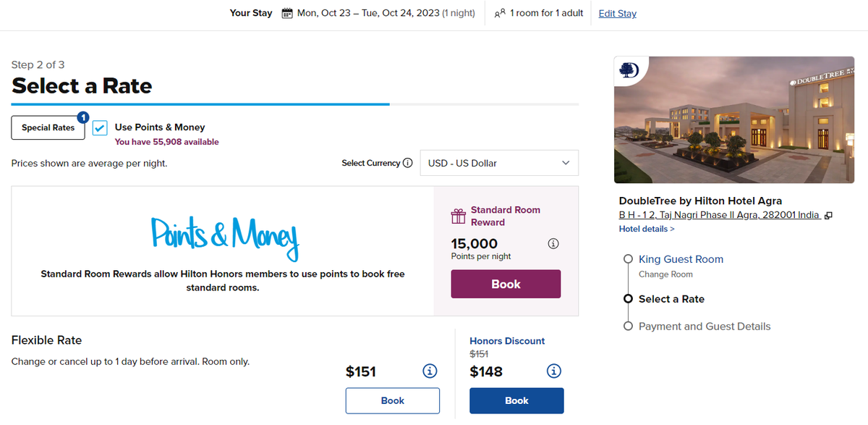Select the King Guest Room step circle

[x=628, y=258]
